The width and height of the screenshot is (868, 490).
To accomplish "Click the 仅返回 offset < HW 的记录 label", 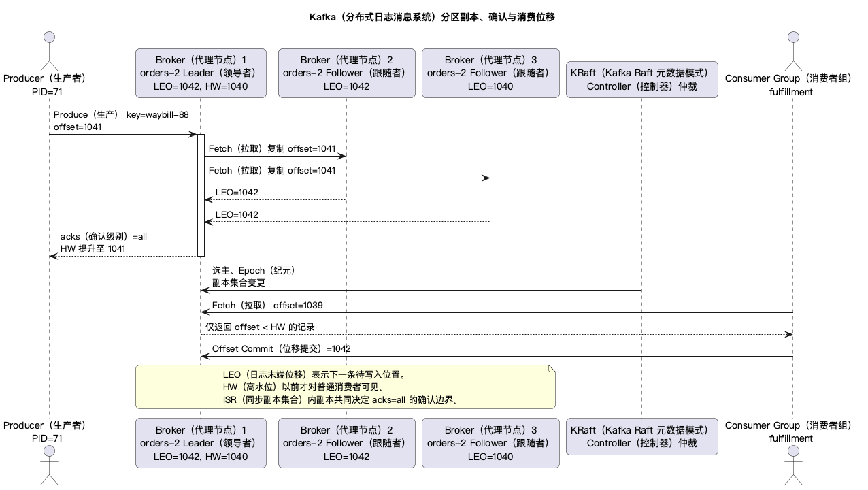I will [x=261, y=327].
